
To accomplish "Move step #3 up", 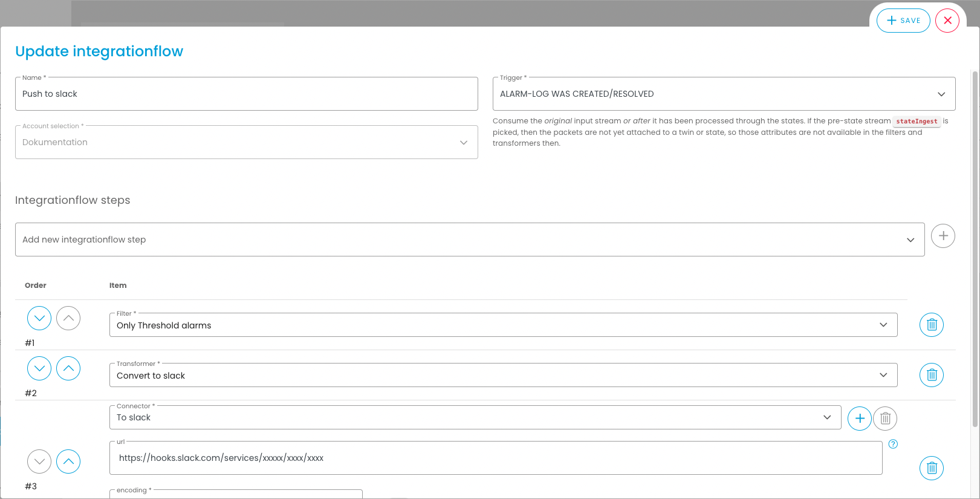I will (x=68, y=461).
